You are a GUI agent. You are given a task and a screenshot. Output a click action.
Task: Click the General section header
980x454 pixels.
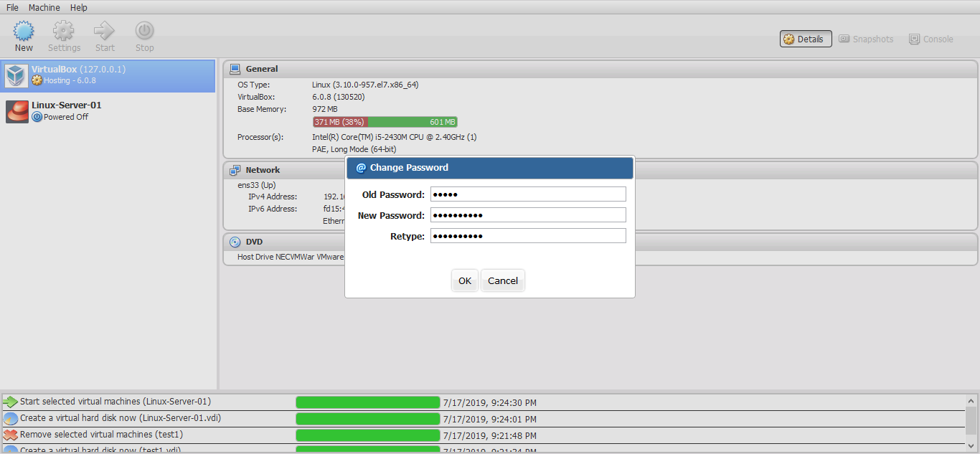tap(600, 69)
